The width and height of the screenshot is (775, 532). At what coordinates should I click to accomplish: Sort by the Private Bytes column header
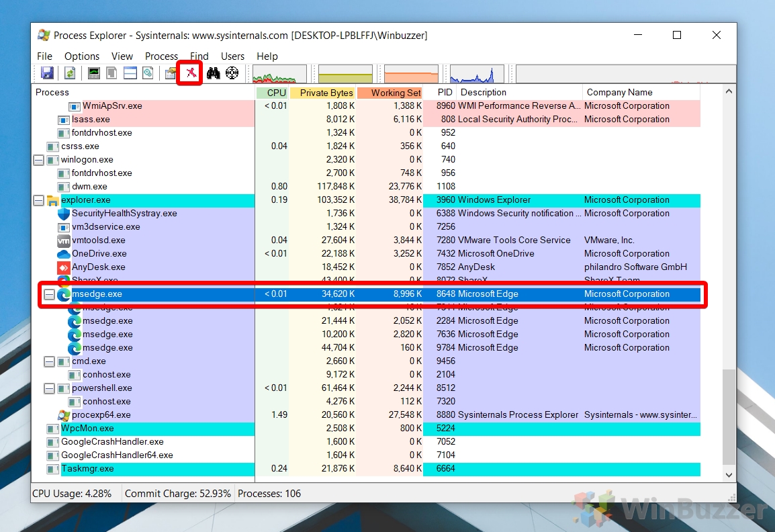coord(322,93)
